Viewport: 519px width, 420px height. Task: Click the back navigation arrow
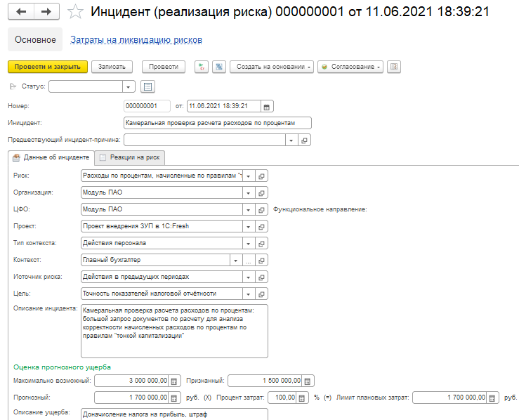pyautogui.click(x=21, y=12)
